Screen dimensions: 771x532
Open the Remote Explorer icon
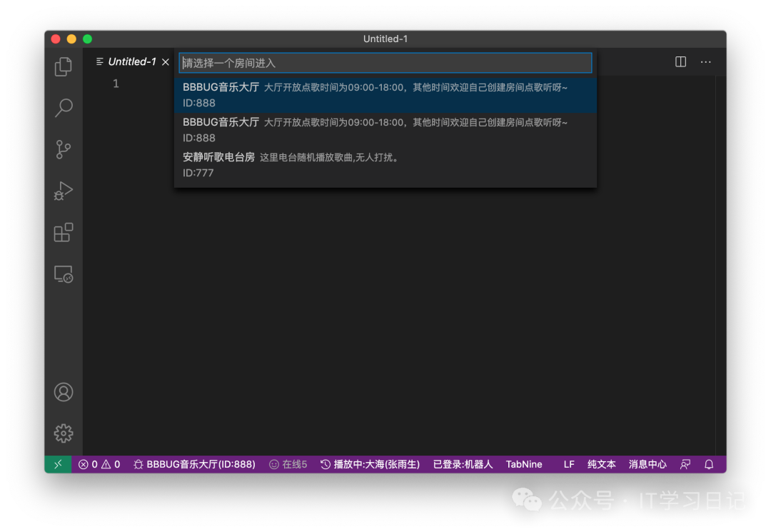(x=64, y=274)
